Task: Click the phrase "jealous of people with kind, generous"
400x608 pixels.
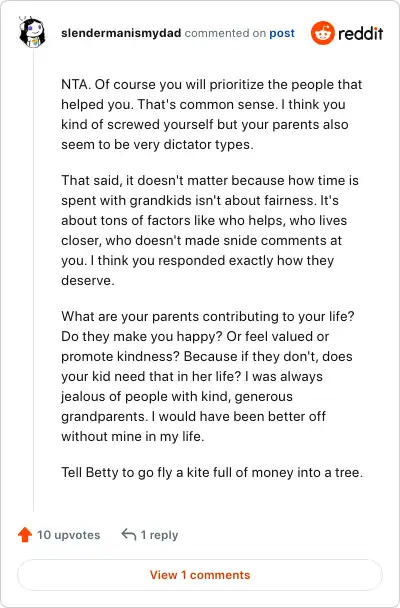Action: tap(177, 397)
